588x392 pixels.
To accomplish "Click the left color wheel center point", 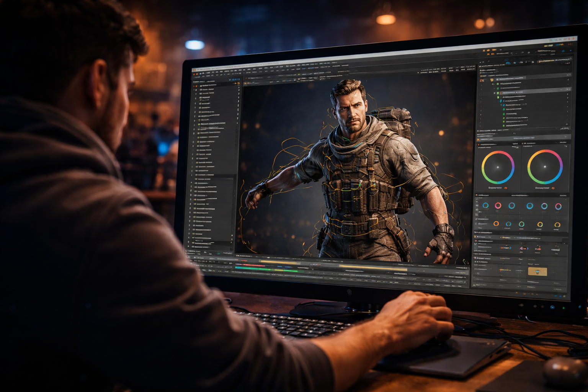I will tap(498, 167).
